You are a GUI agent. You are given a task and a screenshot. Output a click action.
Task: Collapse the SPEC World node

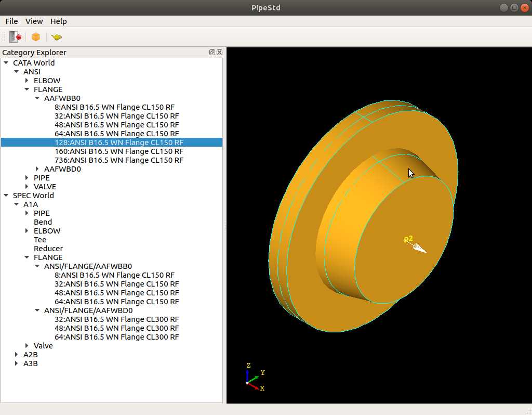(6, 195)
